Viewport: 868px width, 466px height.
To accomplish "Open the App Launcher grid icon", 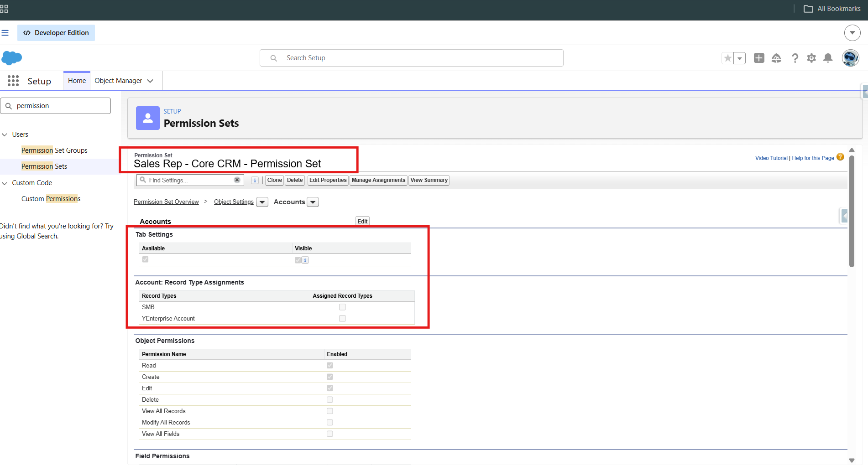I will point(13,81).
